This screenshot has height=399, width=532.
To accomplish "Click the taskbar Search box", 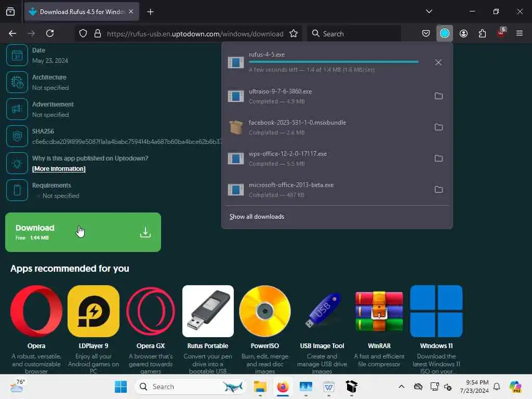I will tap(190, 387).
